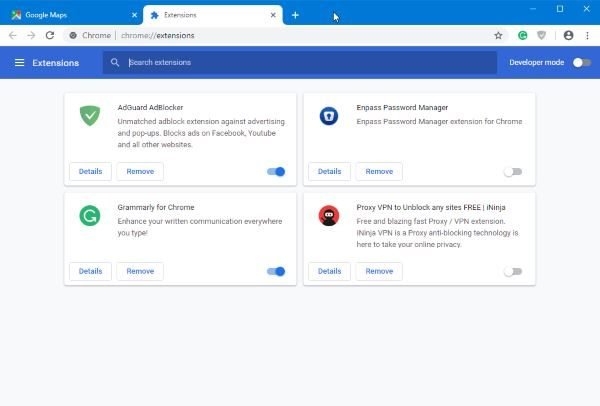Go back to previous page
600x406 pixels.
click(x=13, y=36)
